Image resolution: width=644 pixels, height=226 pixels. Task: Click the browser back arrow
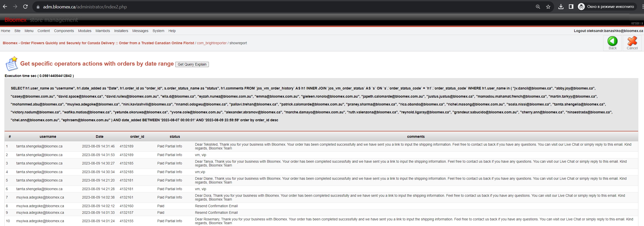point(5,7)
